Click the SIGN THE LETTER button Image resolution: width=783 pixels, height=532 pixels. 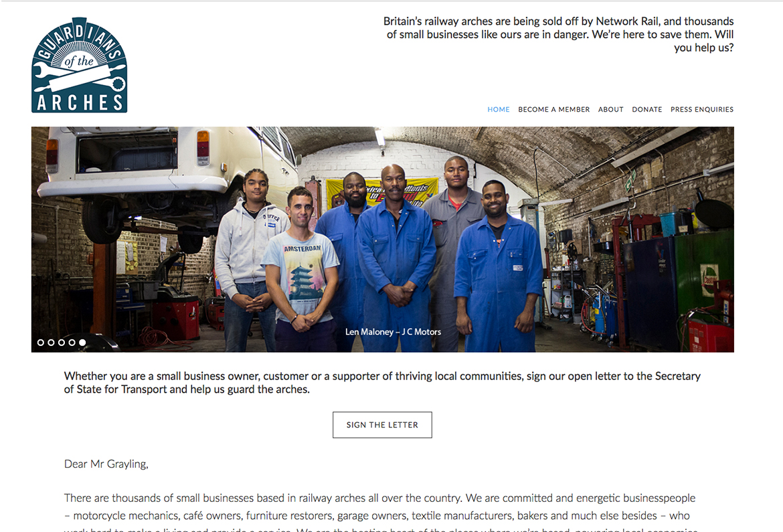coord(383,425)
